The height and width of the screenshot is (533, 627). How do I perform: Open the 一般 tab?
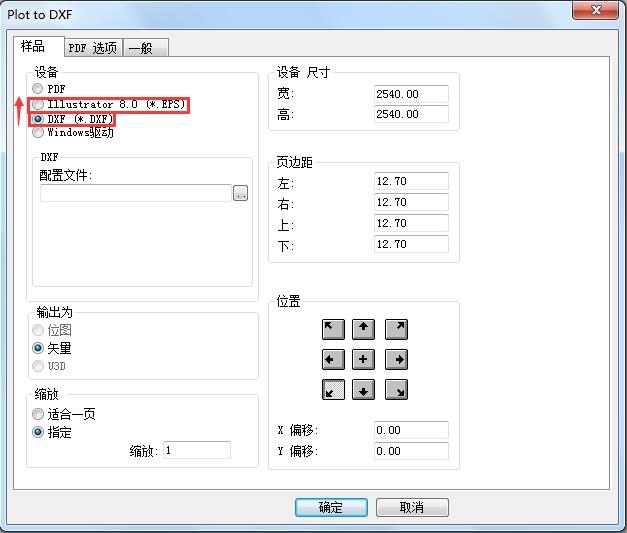tap(146, 48)
